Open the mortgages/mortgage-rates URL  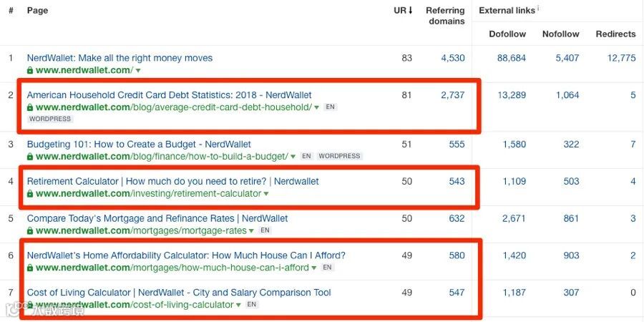coord(141,231)
